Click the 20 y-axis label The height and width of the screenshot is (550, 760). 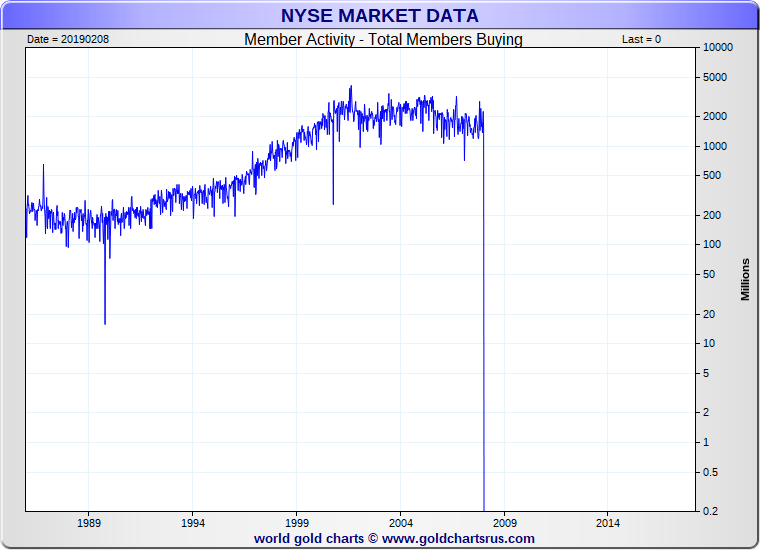pos(709,314)
